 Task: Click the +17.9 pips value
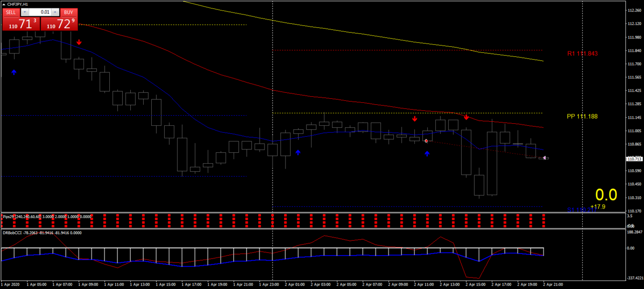pos(598,207)
